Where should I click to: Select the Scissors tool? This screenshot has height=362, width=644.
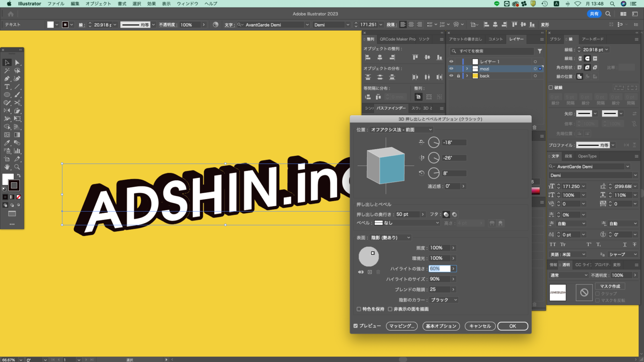[17, 103]
